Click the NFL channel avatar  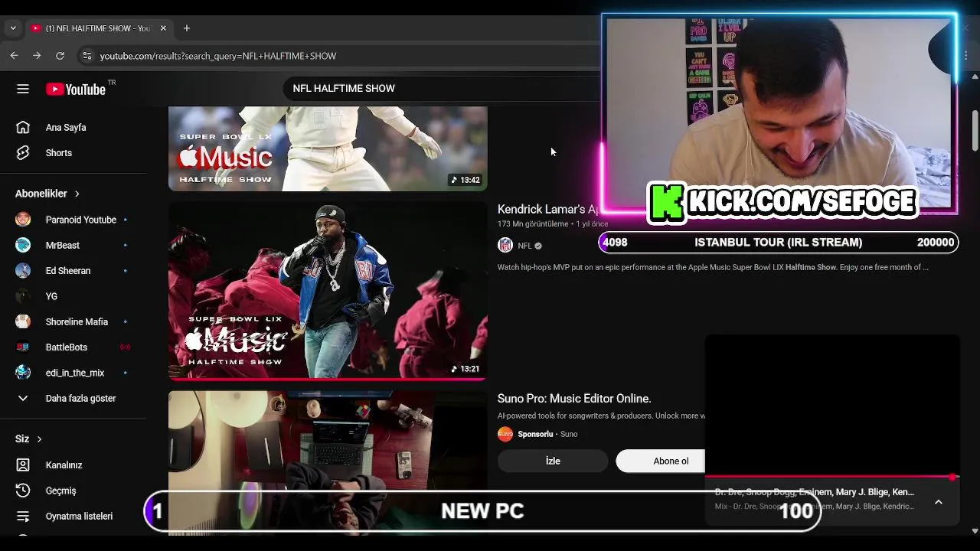pos(505,246)
